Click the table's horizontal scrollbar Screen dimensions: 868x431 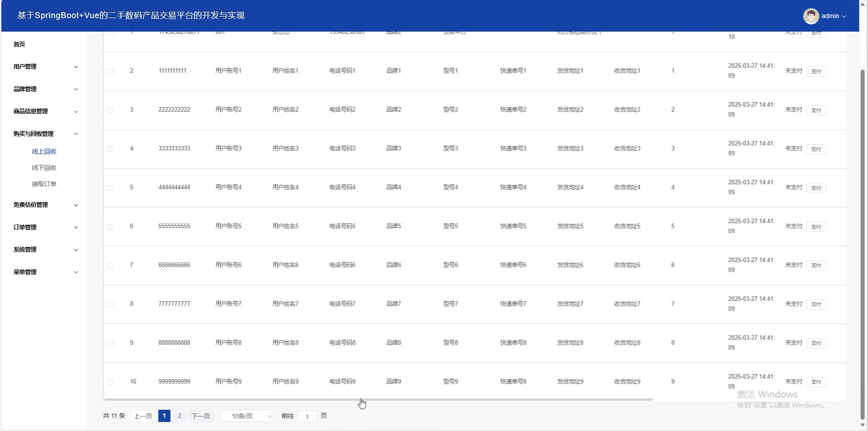tap(378, 400)
